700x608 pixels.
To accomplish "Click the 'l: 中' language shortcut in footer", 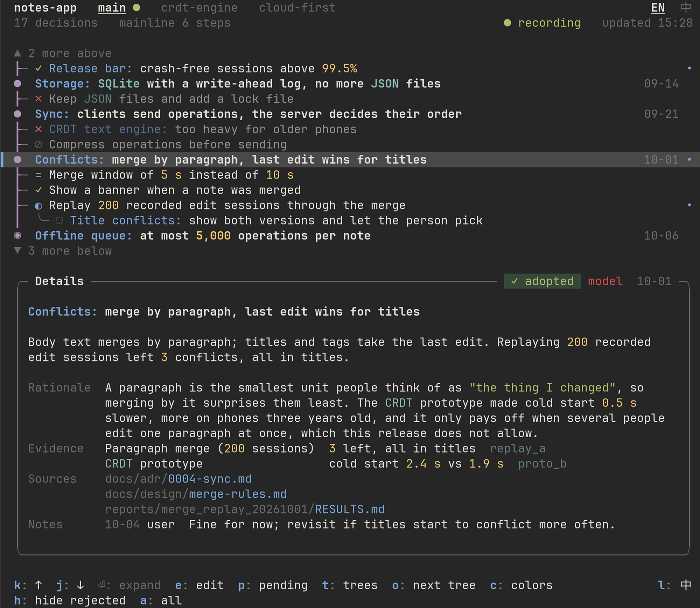I will click(x=675, y=585).
